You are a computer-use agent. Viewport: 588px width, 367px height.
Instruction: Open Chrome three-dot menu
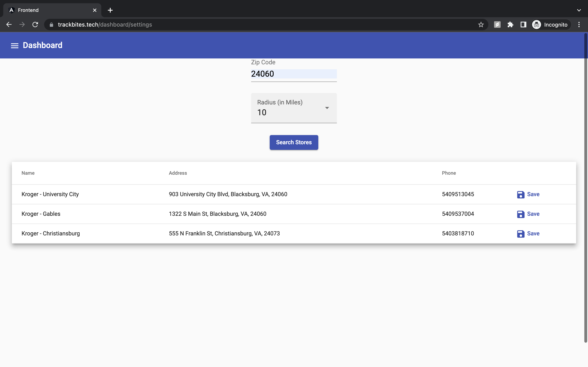tap(579, 25)
